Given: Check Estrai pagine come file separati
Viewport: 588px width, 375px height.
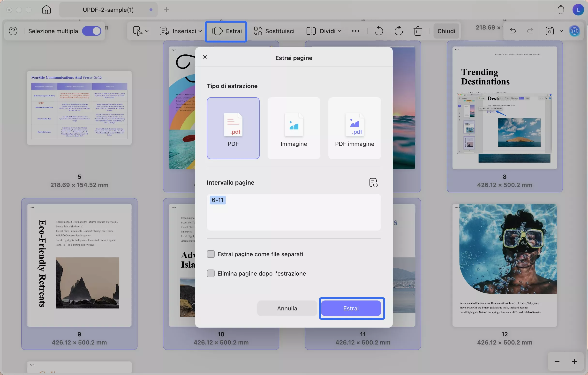Looking at the screenshot, I should 211,254.
